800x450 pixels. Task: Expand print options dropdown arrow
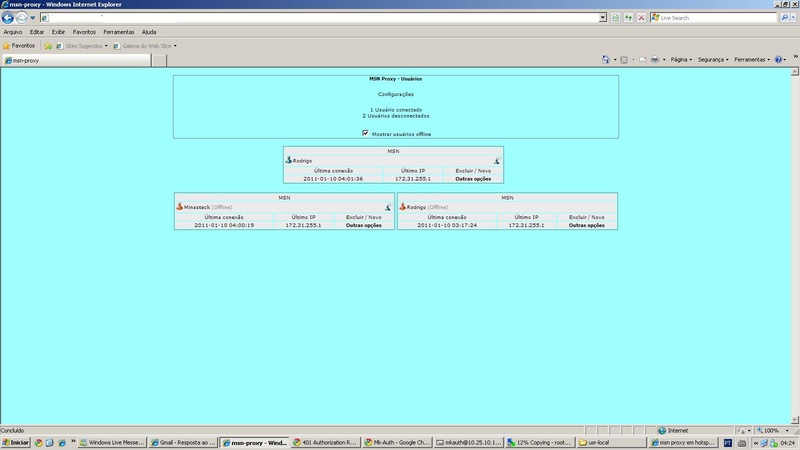664,60
